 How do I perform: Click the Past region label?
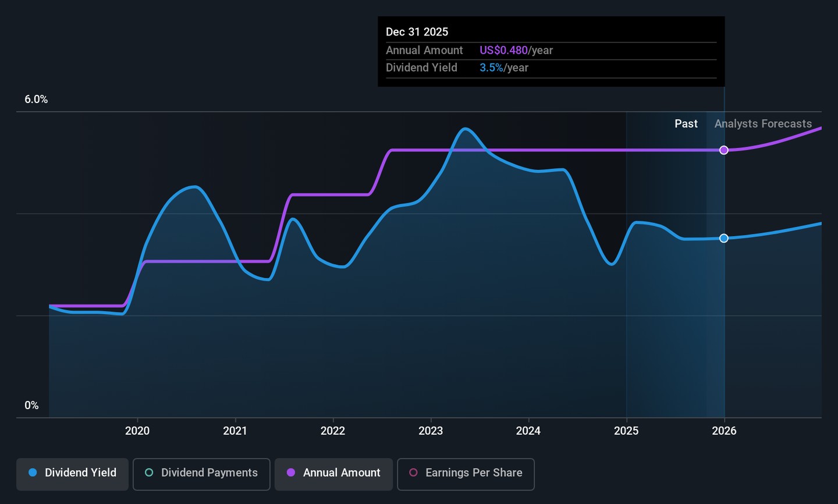point(686,124)
